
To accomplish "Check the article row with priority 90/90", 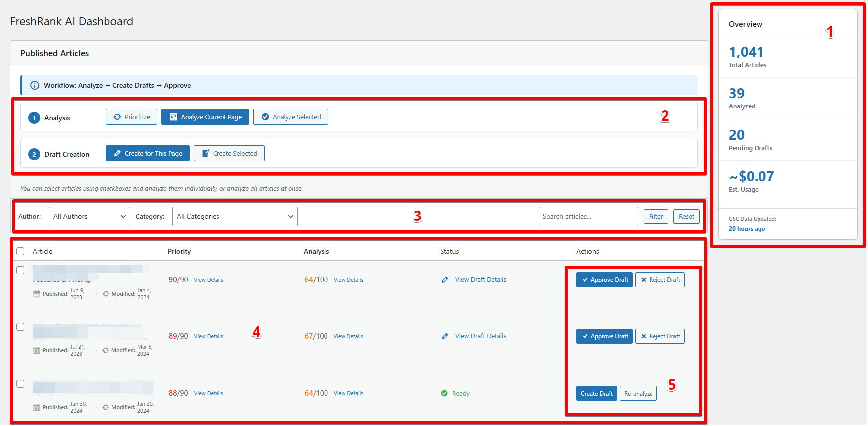I will [20, 270].
